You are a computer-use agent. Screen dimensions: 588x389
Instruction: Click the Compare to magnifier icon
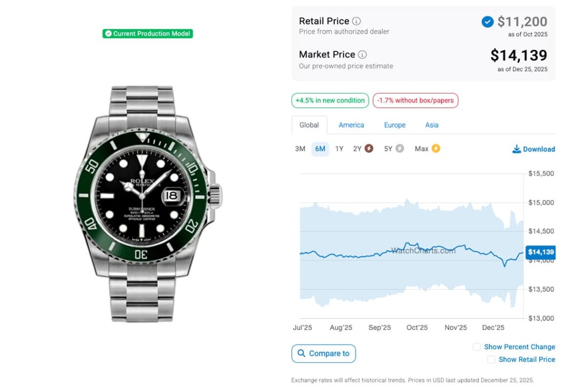tap(300, 353)
